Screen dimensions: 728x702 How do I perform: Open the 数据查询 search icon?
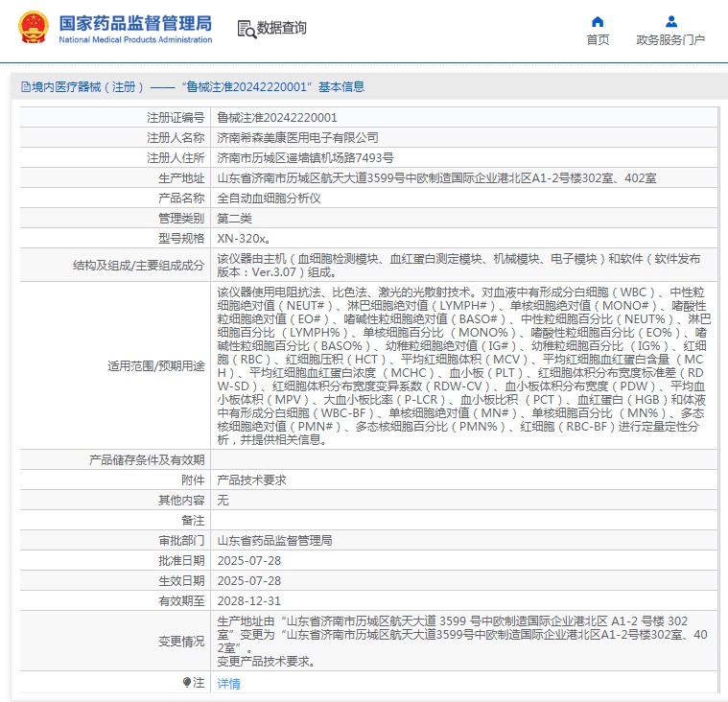[247, 29]
